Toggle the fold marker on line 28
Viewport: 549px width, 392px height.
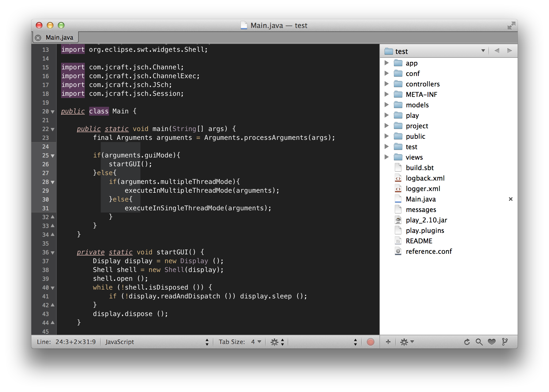tap(53, 182)
